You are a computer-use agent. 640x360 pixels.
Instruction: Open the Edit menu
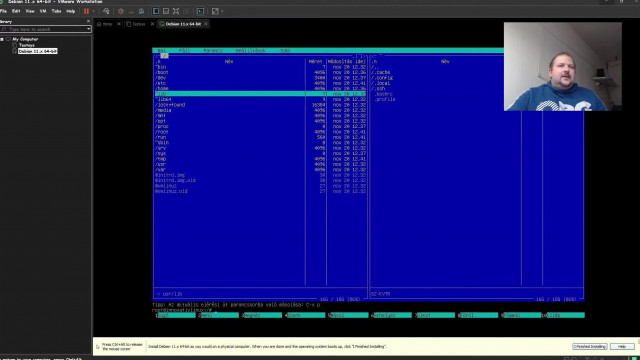click(x=16, y=11)
